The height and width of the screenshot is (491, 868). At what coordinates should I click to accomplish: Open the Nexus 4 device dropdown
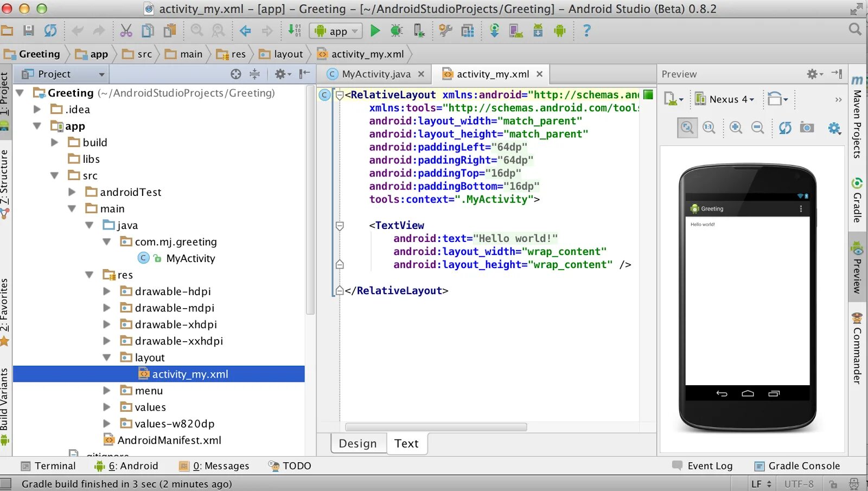click(x=725, y=99)
